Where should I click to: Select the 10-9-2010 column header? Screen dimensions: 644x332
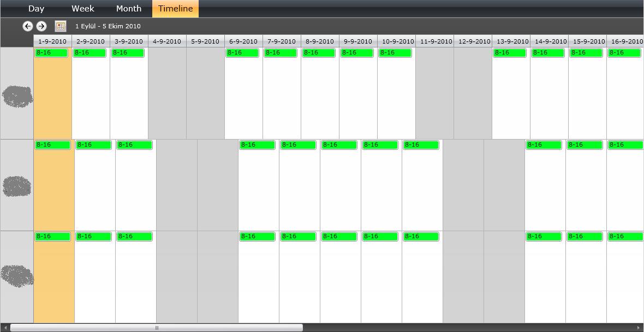tap(396, 41)
